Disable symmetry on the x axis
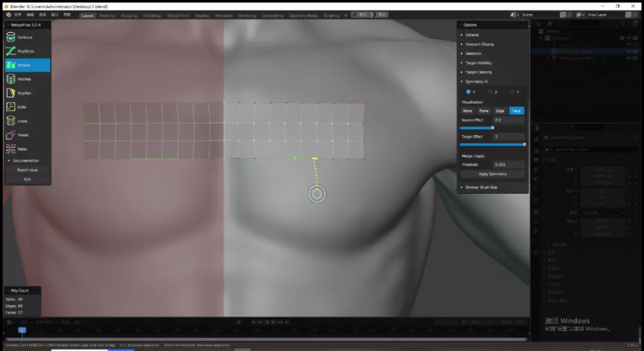Viewport: 644px width, 351px height. click(x=469, y=92)
